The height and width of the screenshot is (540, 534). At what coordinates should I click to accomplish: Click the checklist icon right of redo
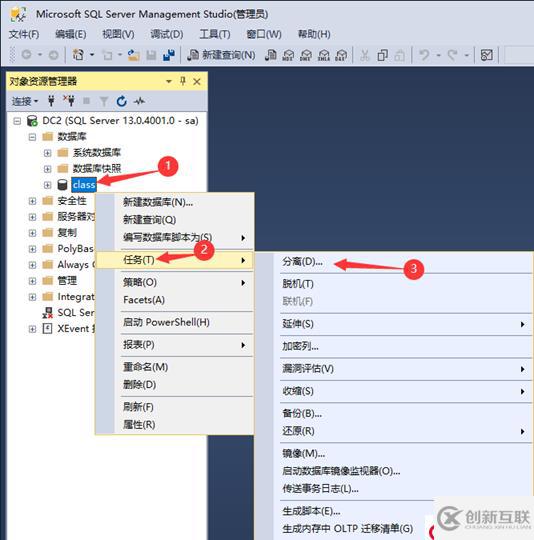486,55
